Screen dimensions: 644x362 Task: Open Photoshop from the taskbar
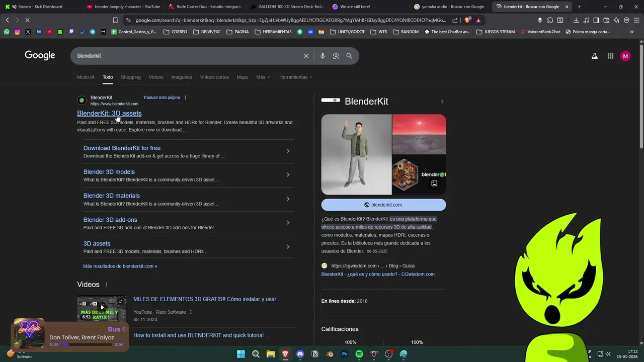(344, 354)
